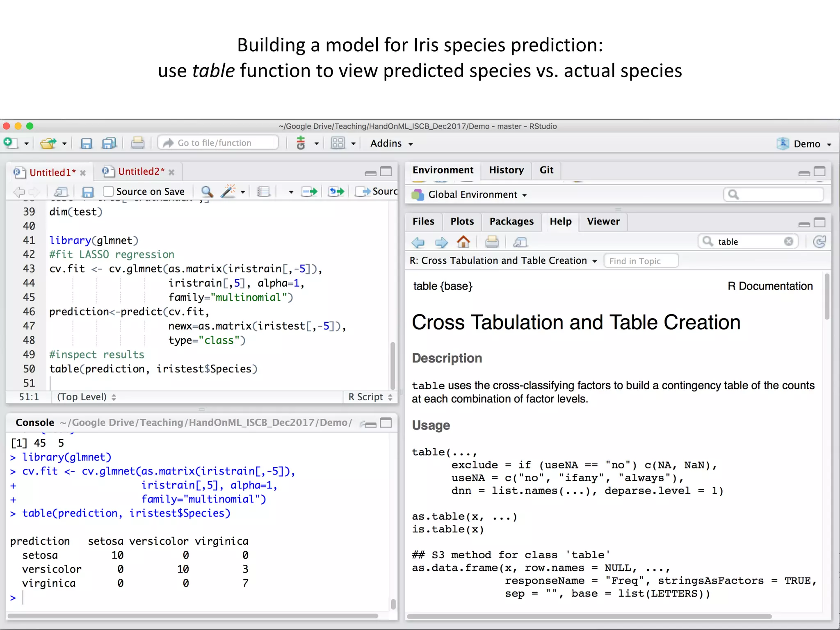This screenshot has width=840, height=630.
Task: Click the 'library(glmnet)' line in editor
Action: (94, 240)
